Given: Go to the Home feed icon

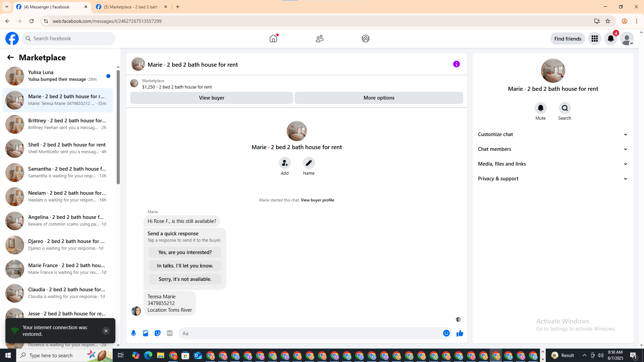Looking at the screenshot, I should pyautogui.click(x=273, y=39).
